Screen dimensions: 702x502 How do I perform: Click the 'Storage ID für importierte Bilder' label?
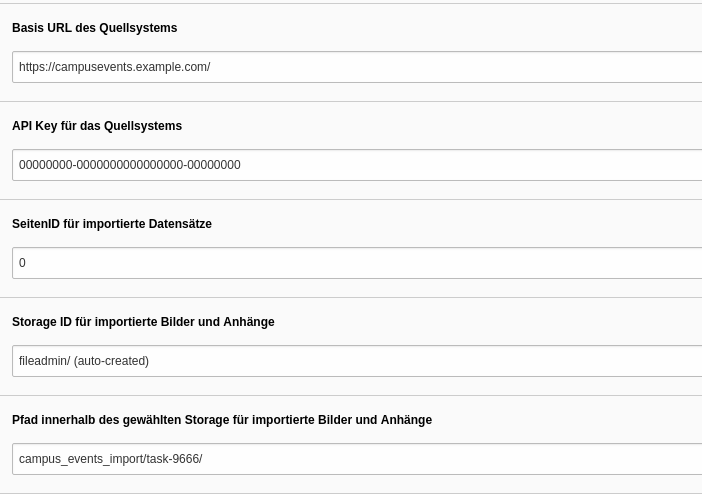pos(143,322)
